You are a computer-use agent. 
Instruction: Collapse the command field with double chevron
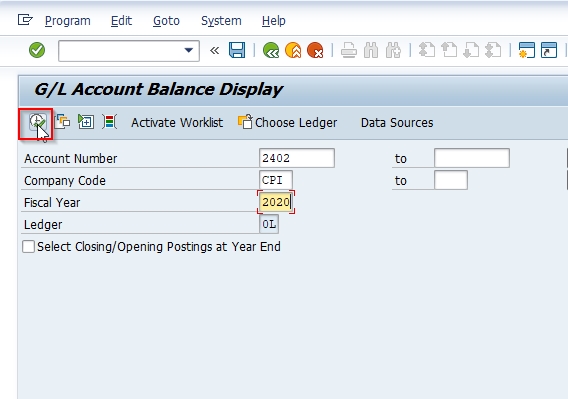(214, 50)
